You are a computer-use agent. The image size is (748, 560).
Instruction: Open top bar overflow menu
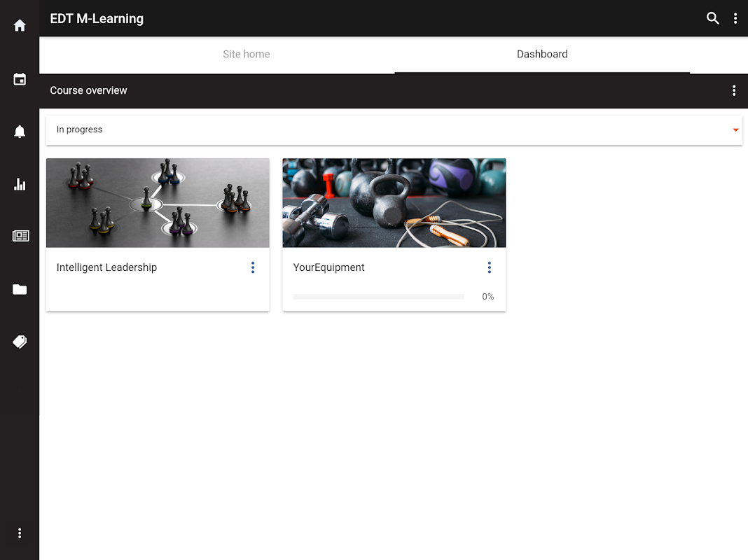point(735,18)
